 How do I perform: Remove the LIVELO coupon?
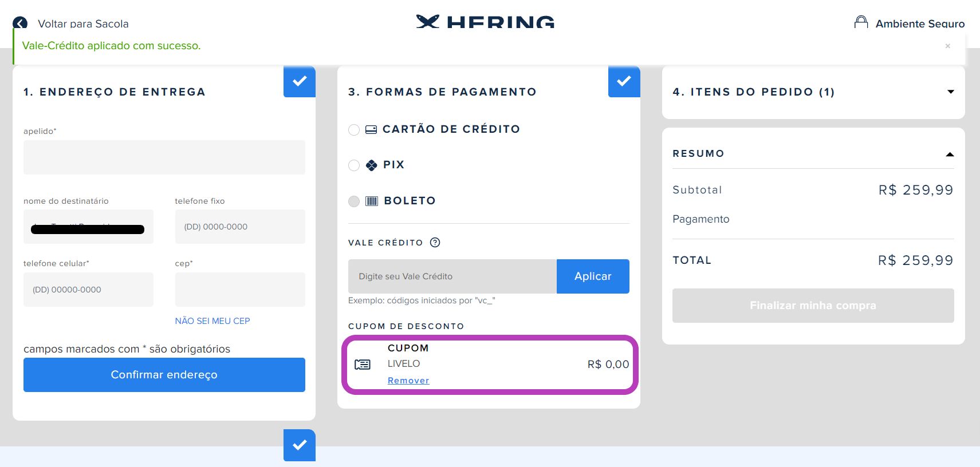408,381
